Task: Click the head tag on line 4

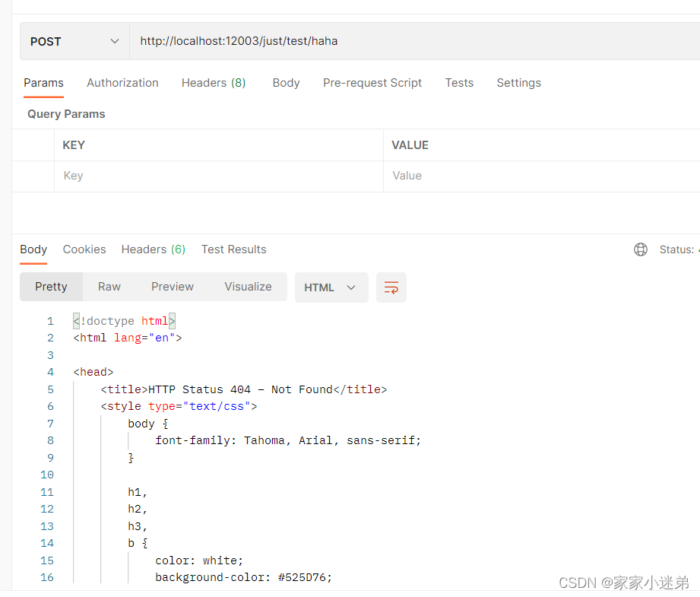Action: click(x=93, y=372)
